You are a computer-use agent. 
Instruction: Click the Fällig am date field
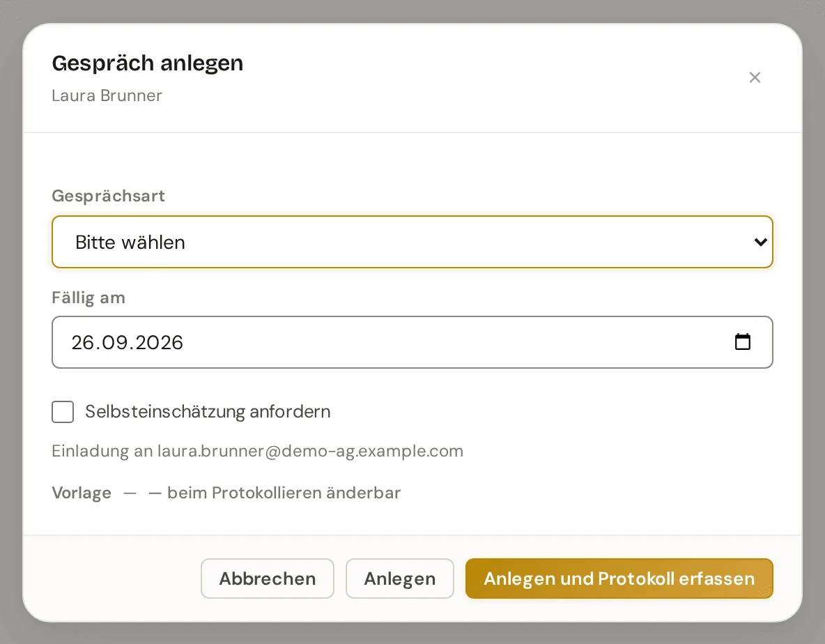[412, 342]
